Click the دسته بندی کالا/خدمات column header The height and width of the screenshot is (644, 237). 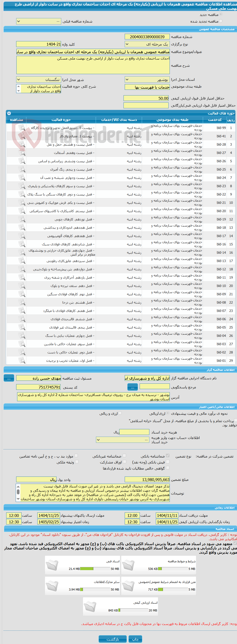(x=119, y=120)
